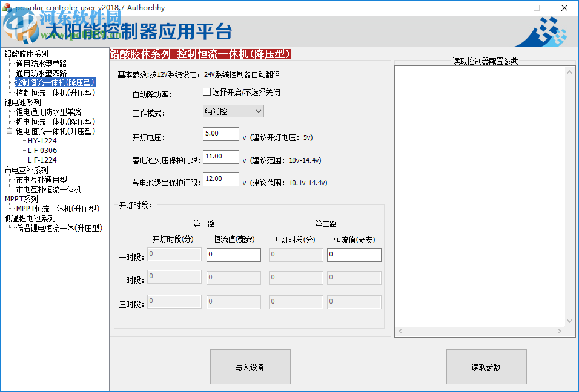Image resolution: width=579 pixels, height=392 pixels.
Task: Select HY-1224 model in the tree
Action: pyautogui.click(x=42, y=140)
